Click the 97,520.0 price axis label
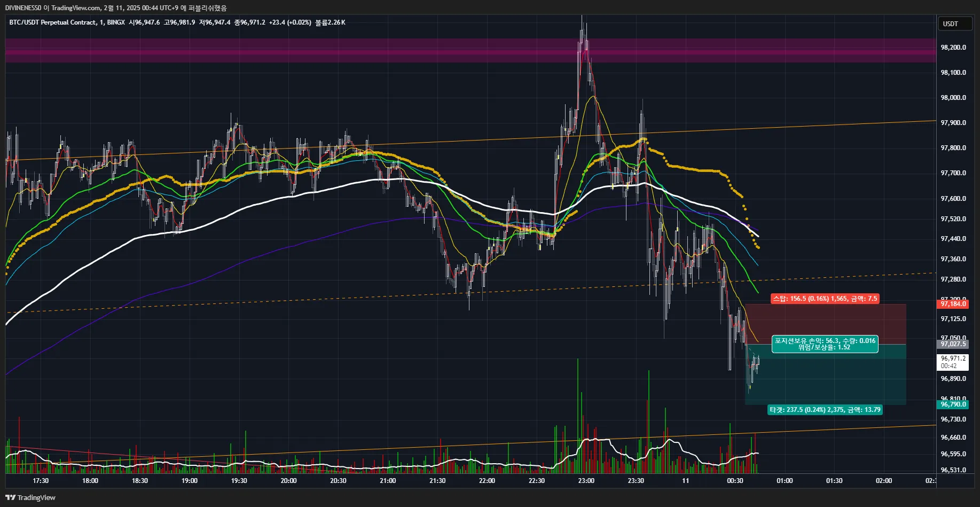The height and width of the screenshot is (507, 980). pos(953,219)
